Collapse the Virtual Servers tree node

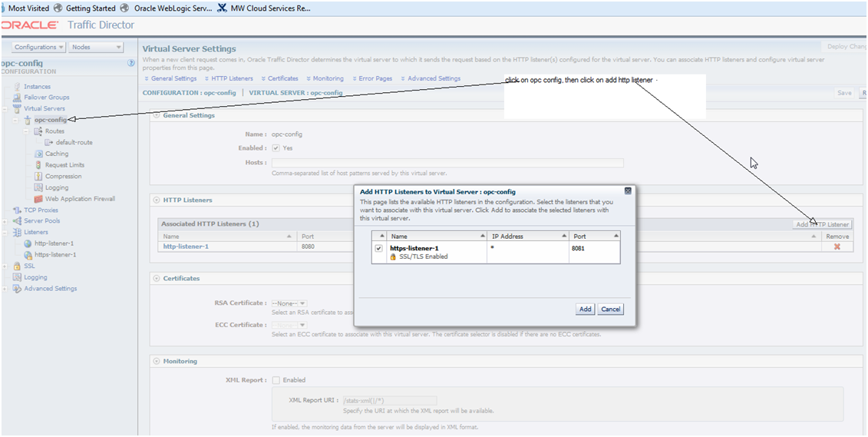tap(5, 108)
